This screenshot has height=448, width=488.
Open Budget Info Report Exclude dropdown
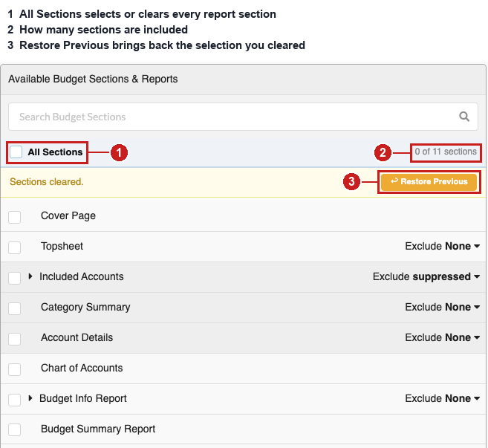coord(442,399)
